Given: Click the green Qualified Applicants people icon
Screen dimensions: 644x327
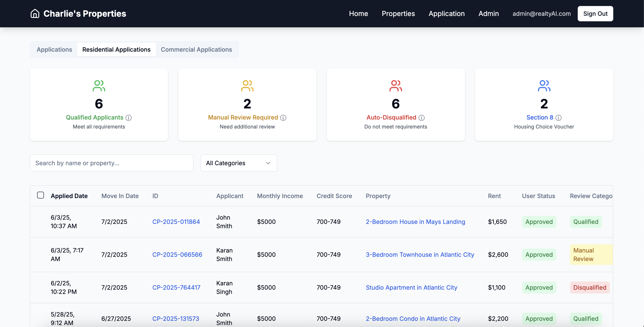Looking at the screenshot, I should click(99, 86).
